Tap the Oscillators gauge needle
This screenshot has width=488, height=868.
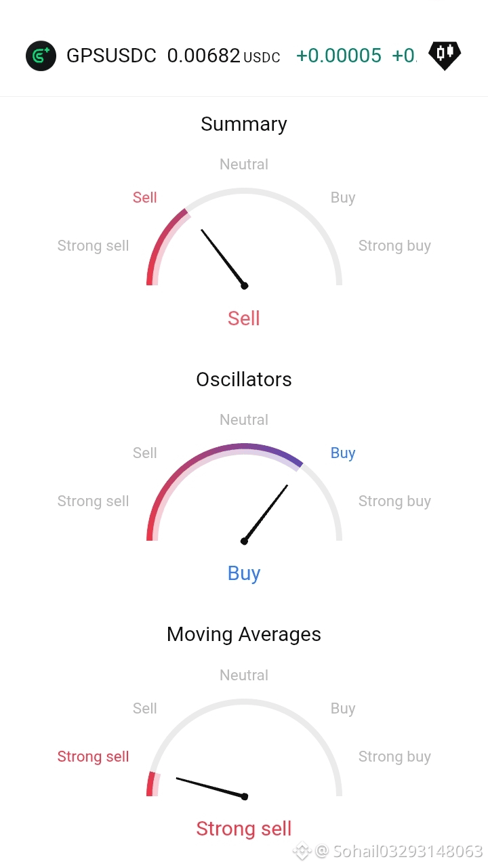coord(265,514)
